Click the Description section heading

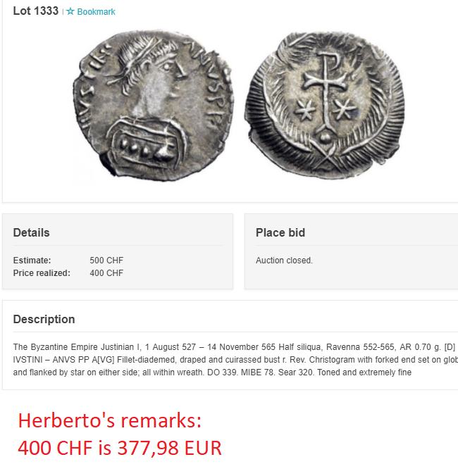pyautogui.click(x=44, y=319)
